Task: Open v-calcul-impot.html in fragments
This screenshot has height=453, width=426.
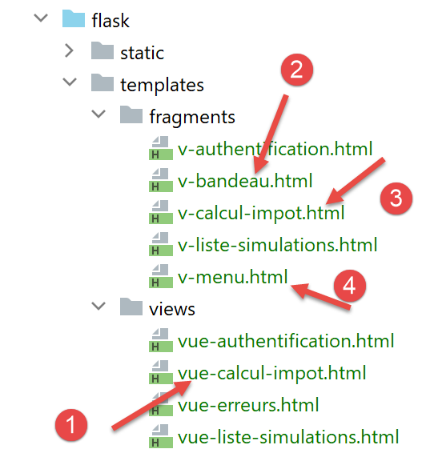Action: (261, 213)
